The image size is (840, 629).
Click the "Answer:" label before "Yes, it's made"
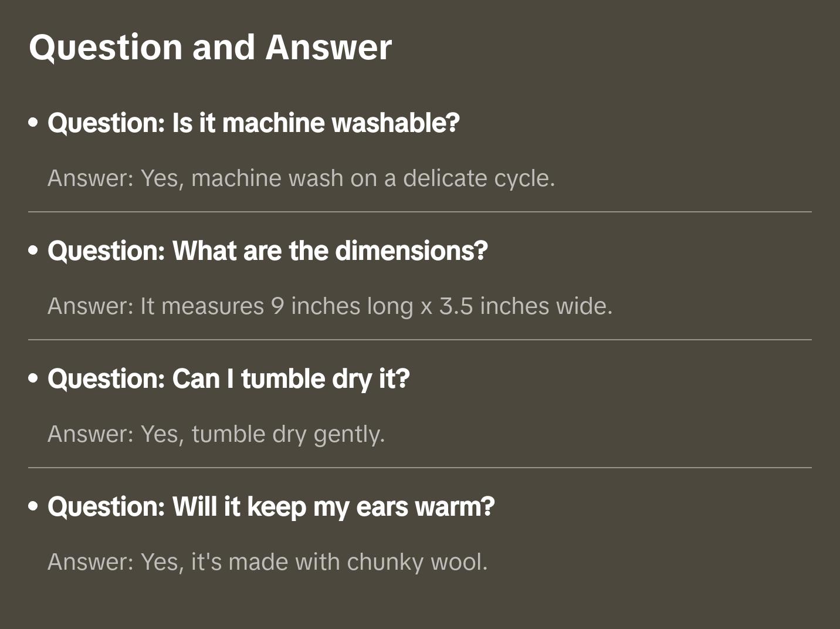pos(91,562)
